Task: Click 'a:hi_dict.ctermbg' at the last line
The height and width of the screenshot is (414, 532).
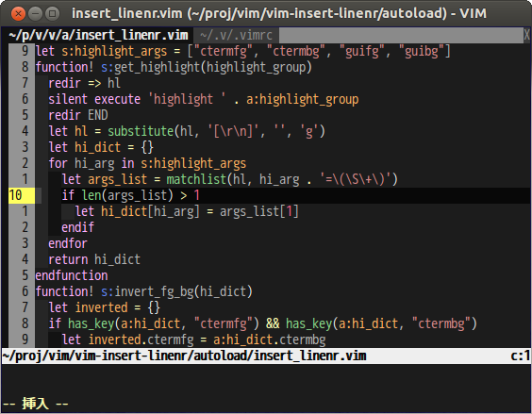Action: tap(270, 340)
